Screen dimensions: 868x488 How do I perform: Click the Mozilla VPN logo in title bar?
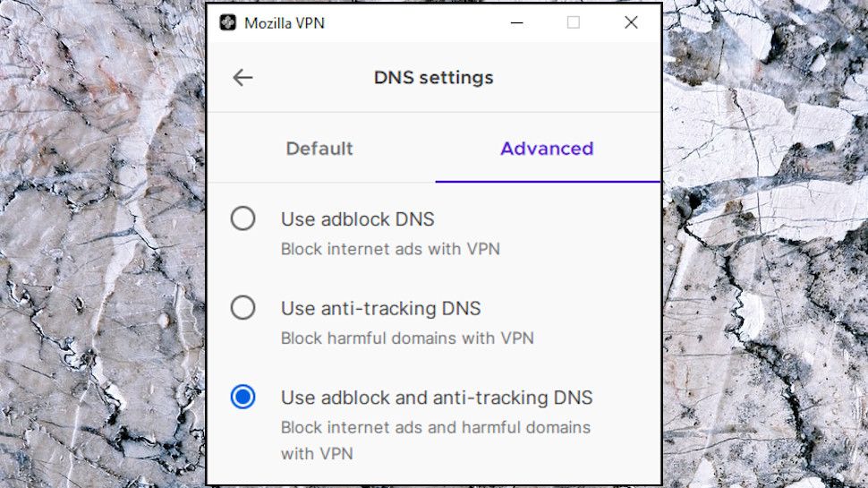[228, 23]
